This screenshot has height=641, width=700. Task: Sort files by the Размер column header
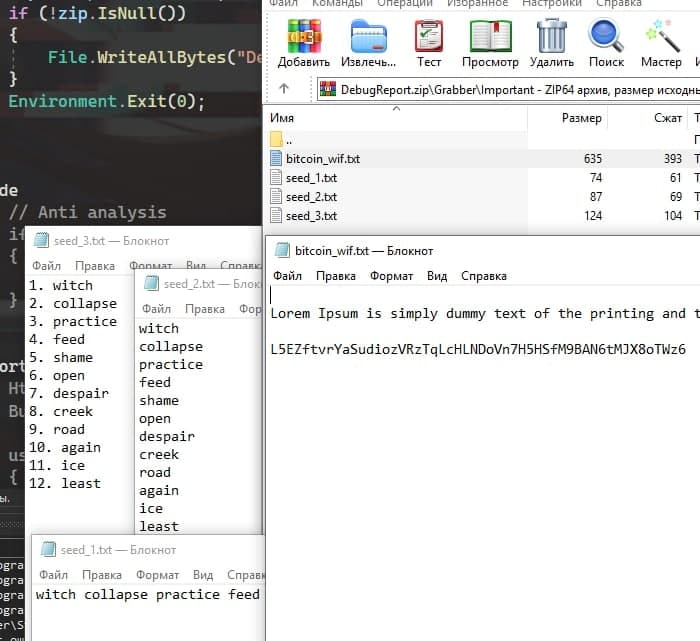coord(581,118)
